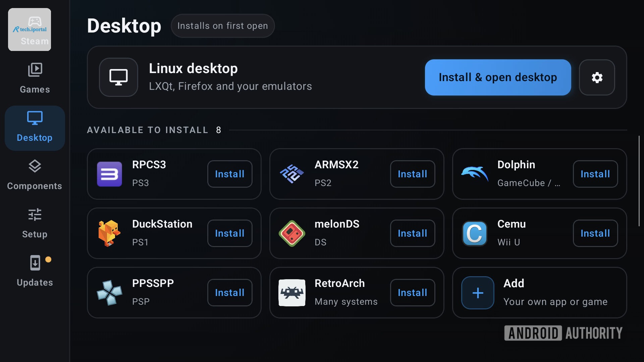Open the Setup sliders icon
This screenshot has height=362, width=644.
point(35,215)
